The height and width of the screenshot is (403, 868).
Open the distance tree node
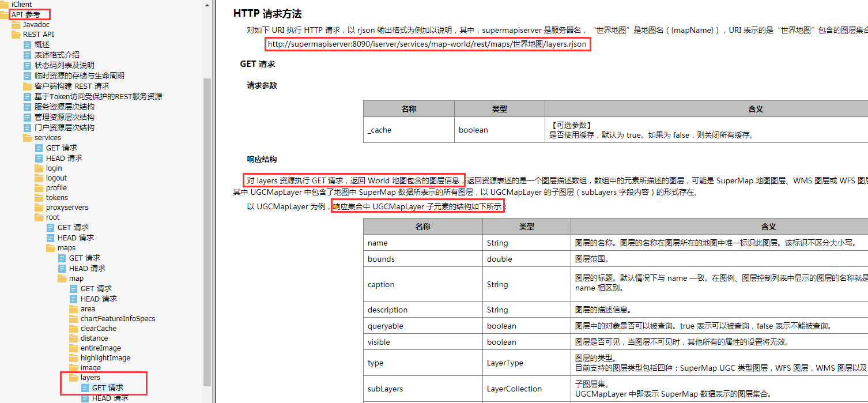pyautogui.click(x=94, y=338)
